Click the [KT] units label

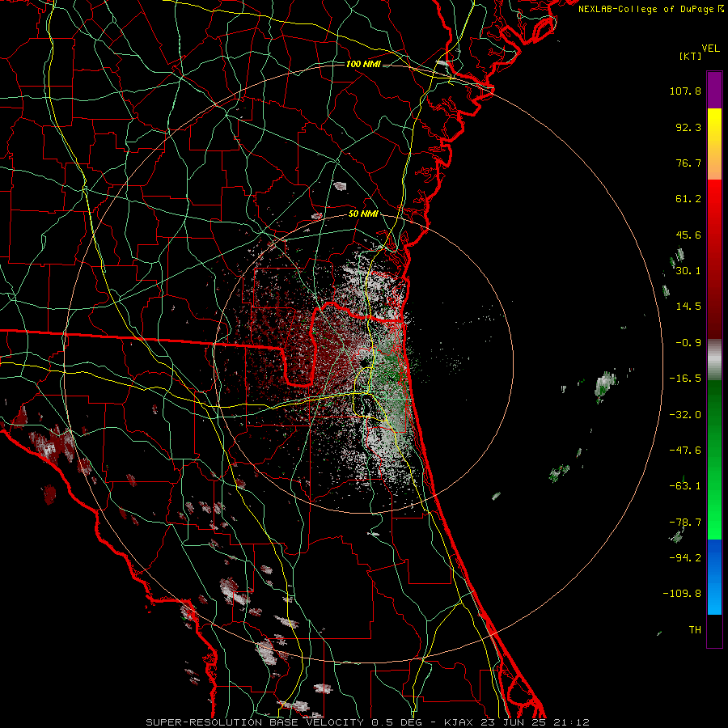pyautogui.click(x=691, y=56)
